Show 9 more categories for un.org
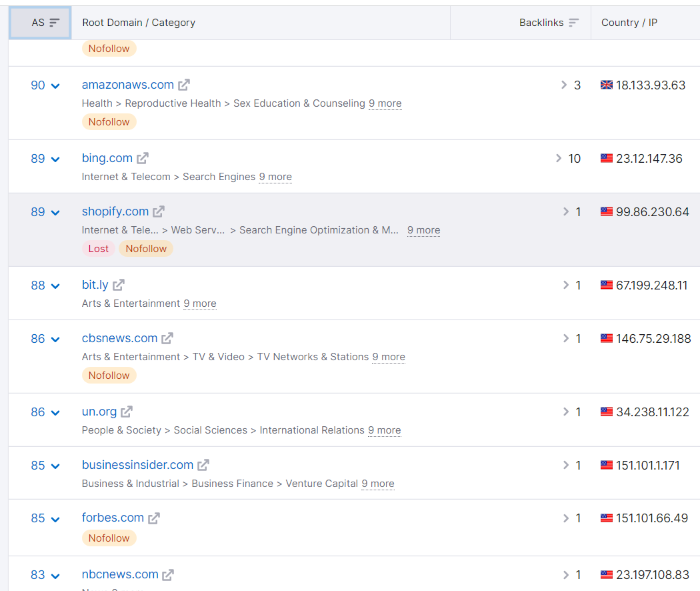This screenshot has height=591, width=700. 385,430
